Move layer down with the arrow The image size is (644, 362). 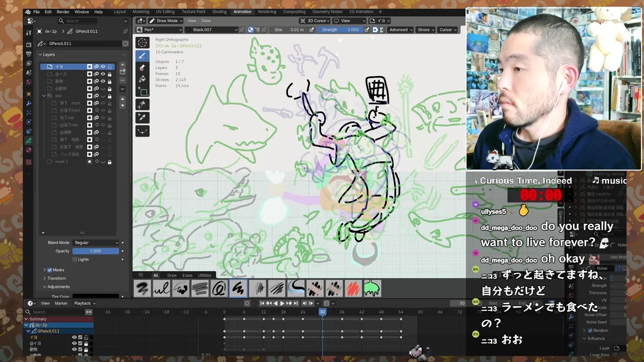(122, 106)
